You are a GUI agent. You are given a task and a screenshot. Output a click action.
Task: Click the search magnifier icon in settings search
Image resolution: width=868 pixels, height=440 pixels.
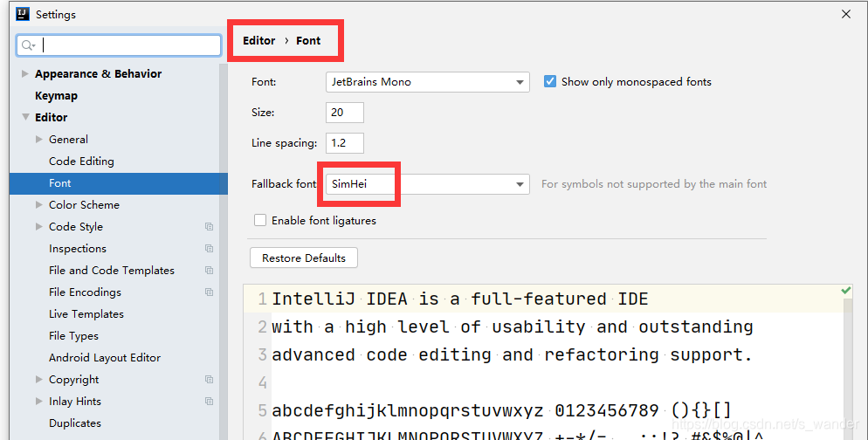point(28,45)
